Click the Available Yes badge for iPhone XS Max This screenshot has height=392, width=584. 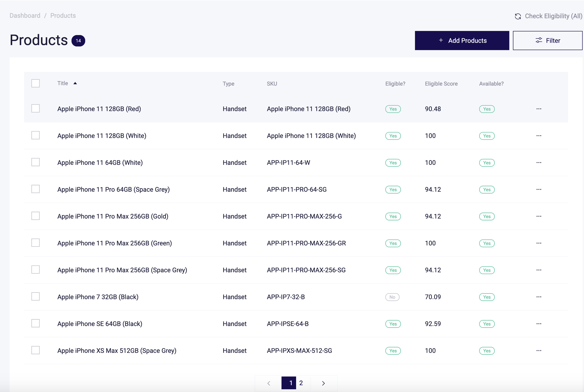(487, 351)
